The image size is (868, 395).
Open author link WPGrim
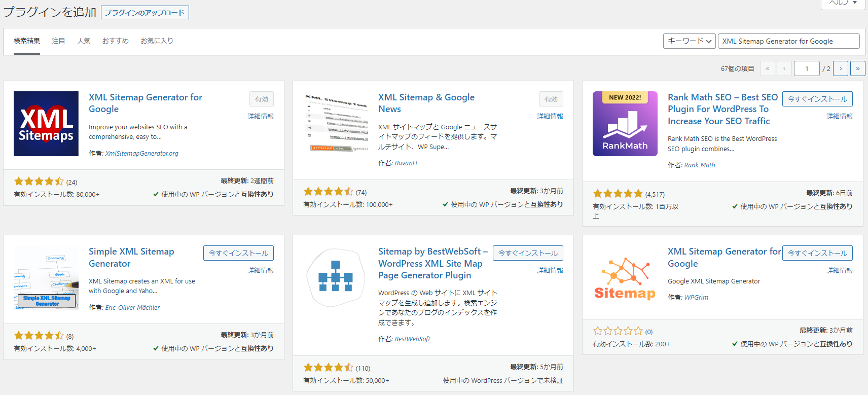point(696,298)
